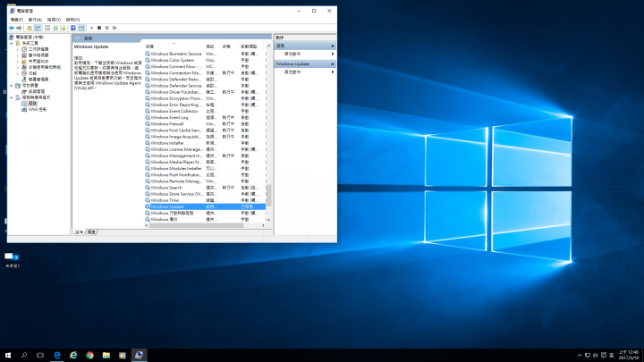Image resolution: width=644 pixels, height=362 pixels.
Task: Click the Forward arrow in the toolbar
Action: coord(19,28)
